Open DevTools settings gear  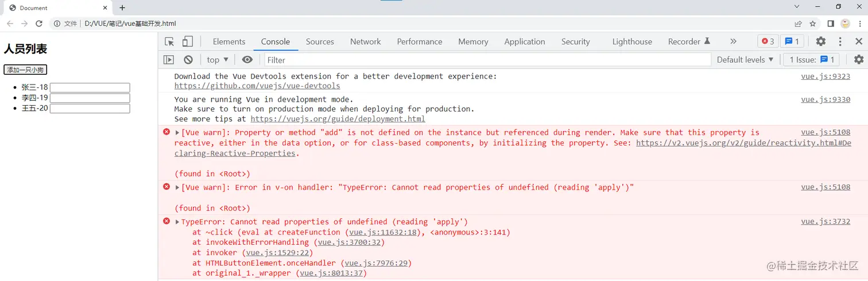[x=821, y=41]
